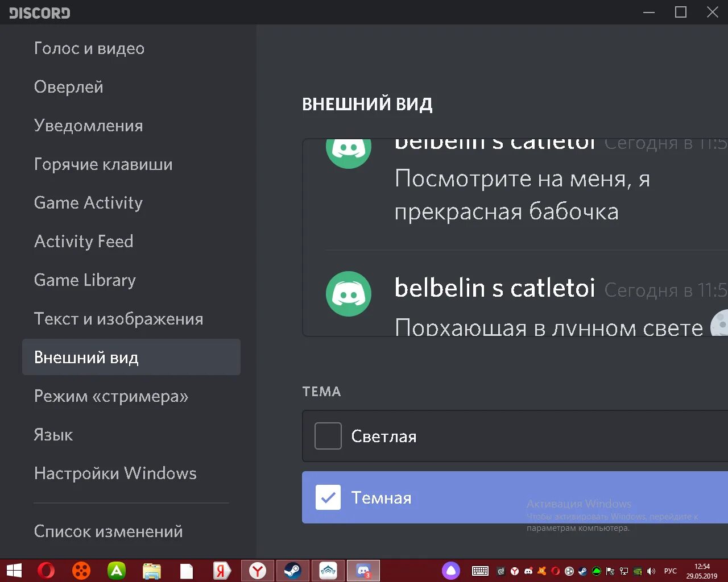Click the Steam icon in system tray

pyautogui.click(x=583, y=571)
